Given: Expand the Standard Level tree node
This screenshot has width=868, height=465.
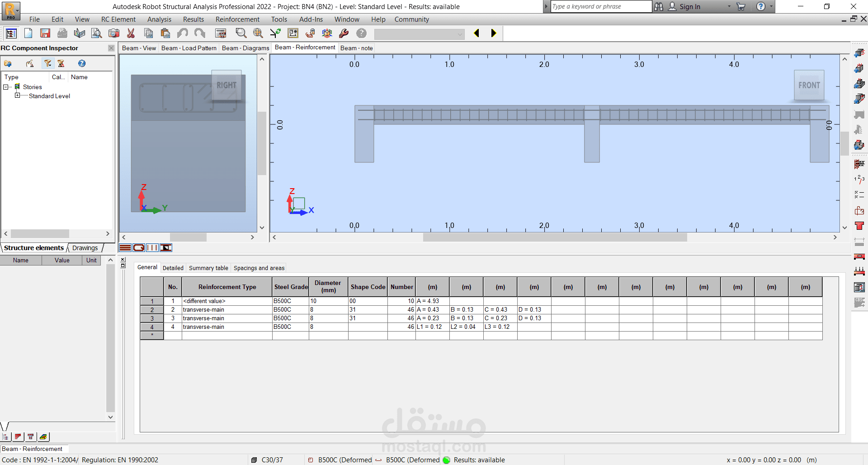Looking at the screenshot, I should tap(18, 95).
